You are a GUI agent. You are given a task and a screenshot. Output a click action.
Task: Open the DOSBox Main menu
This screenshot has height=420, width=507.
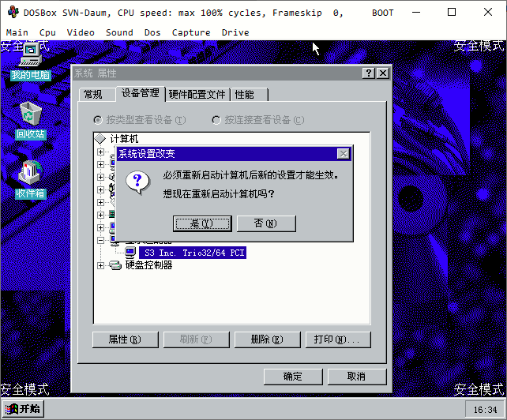point(17,32)
